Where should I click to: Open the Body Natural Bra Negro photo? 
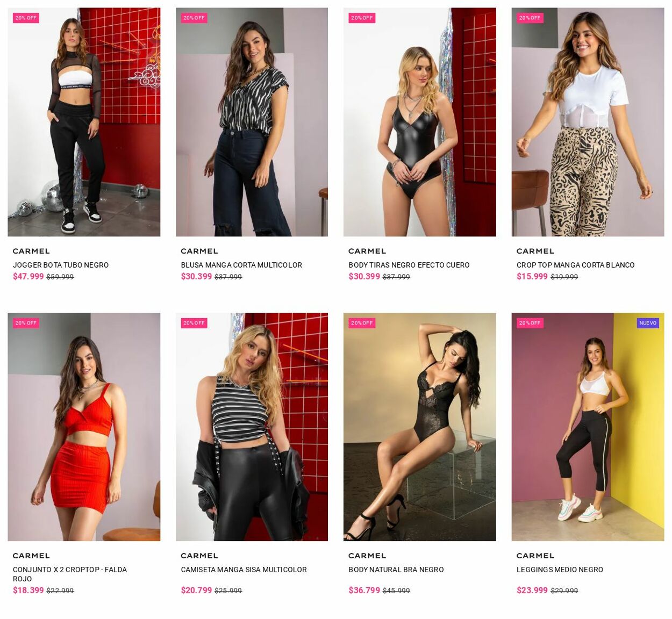click(x=420, y=427)
